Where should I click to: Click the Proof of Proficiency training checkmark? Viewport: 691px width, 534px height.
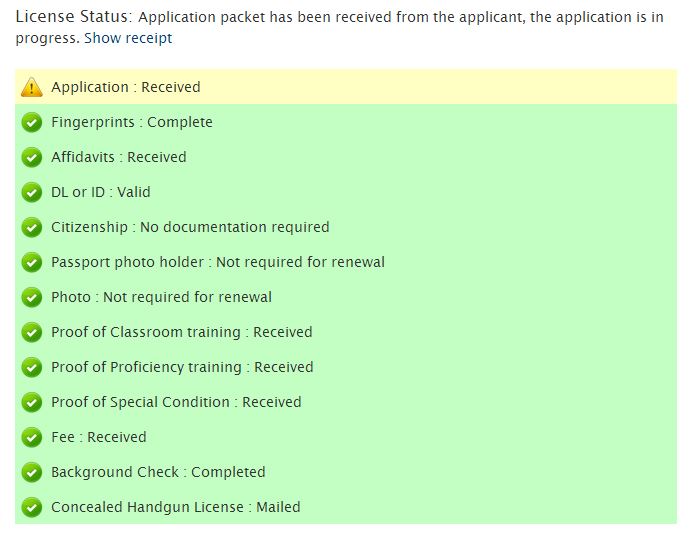[32, 368]
